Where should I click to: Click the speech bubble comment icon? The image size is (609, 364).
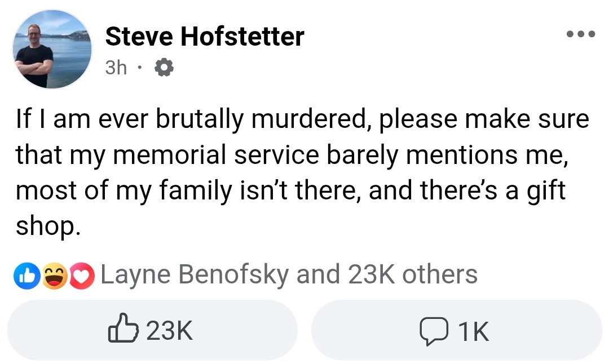point(434,331)
